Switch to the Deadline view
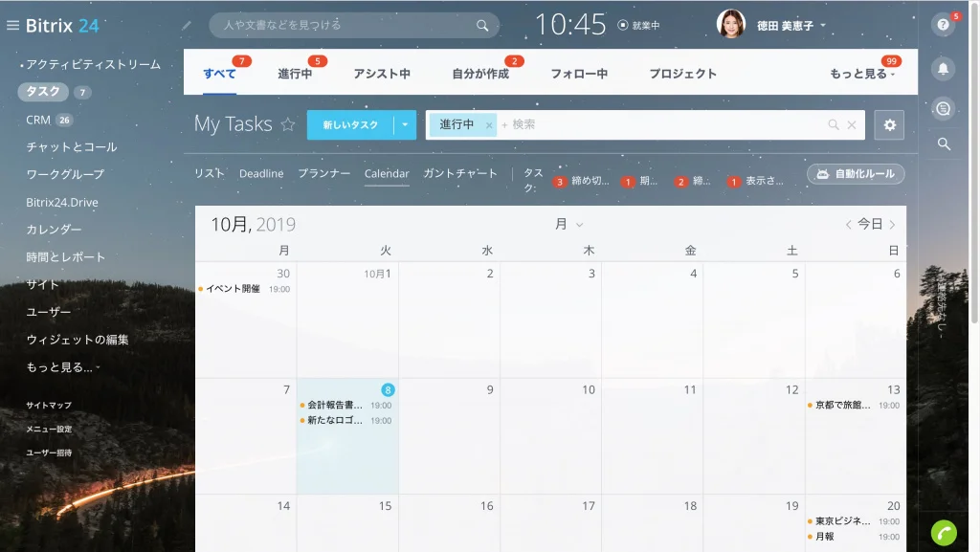The image size is (980, 552). click(261, 173)
